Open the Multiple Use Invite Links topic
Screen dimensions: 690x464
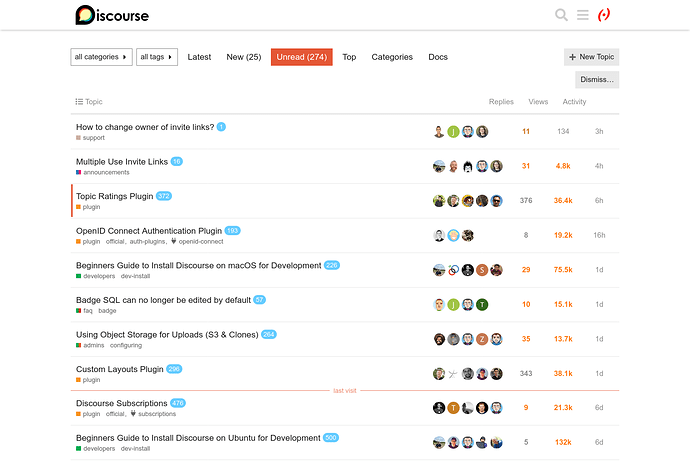point(122,162)
